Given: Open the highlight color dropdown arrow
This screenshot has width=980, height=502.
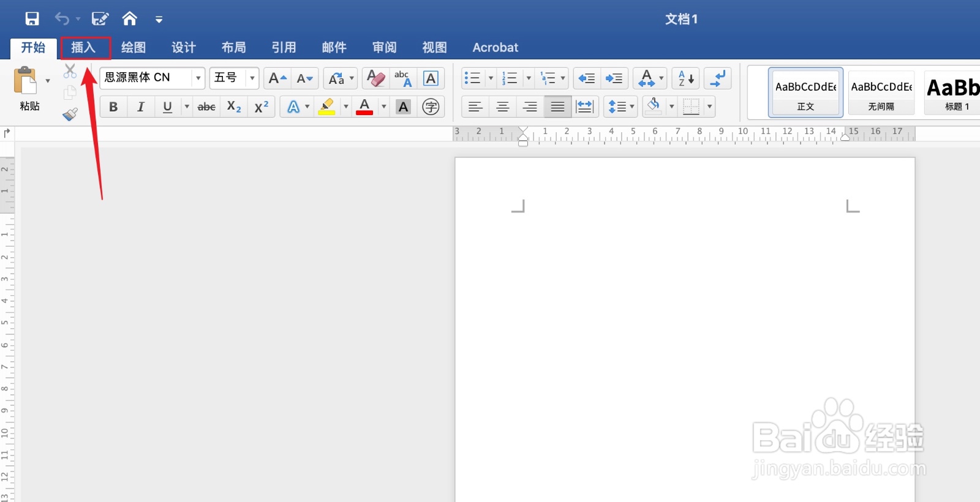Looking at the screenshot, I should coord(345,107).
